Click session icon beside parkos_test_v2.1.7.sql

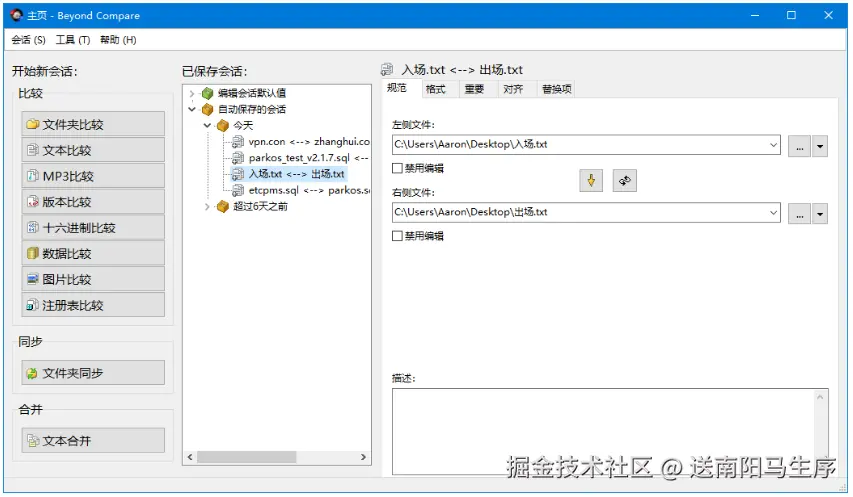click(x=238, y=158)
